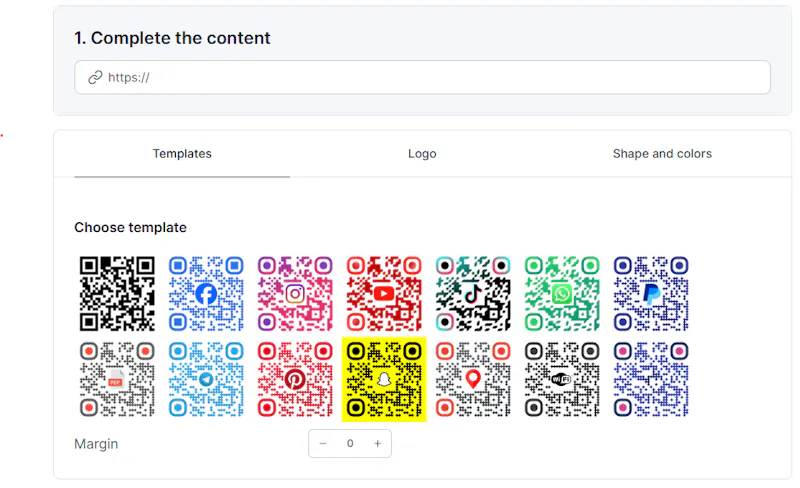Select the plain black QR template
800x488 pixels.
click(x=117, y=294)
